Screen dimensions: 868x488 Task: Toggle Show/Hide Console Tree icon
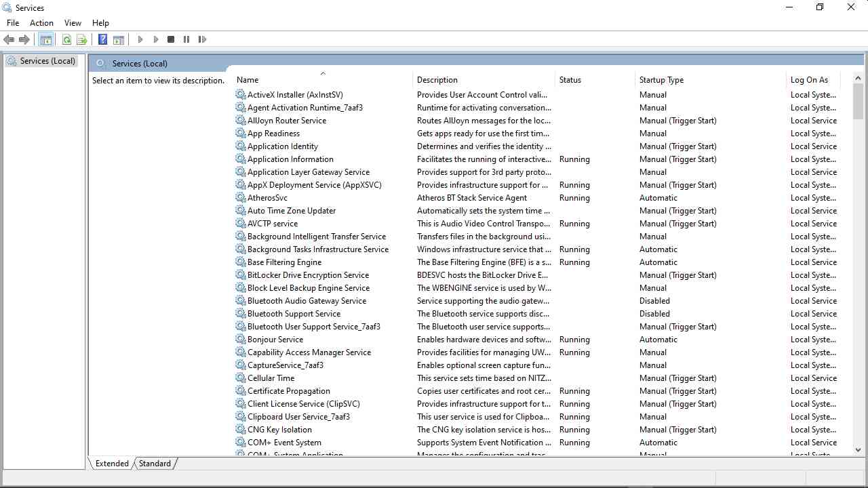(x=45, y=40)
